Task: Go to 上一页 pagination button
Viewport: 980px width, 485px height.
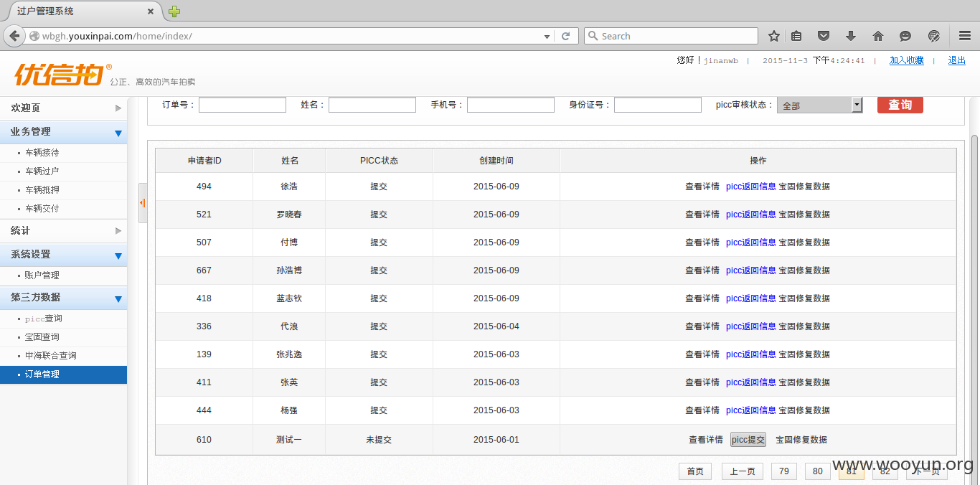Action: click(x=743, y=471)
